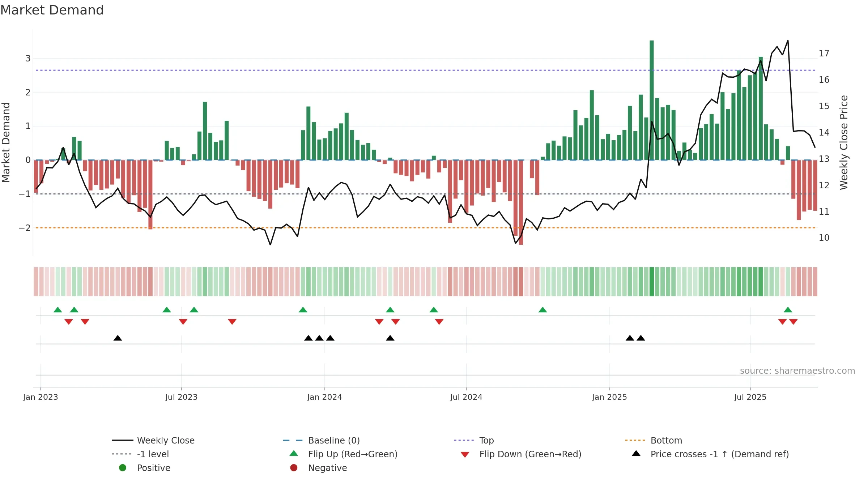This screenshot has width=868, height=488.
Task: Click the lone green flip-up marker before Jan 2025
Action: pyautogui.click(x=542, y=310)
